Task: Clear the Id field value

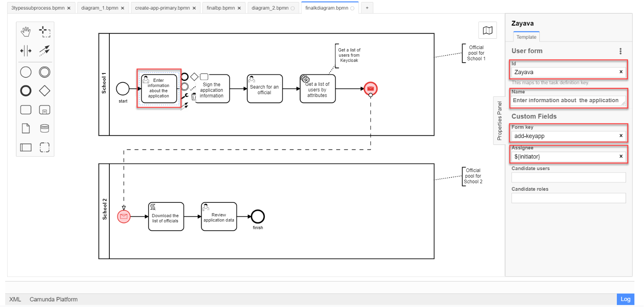Action: (621, 72)
